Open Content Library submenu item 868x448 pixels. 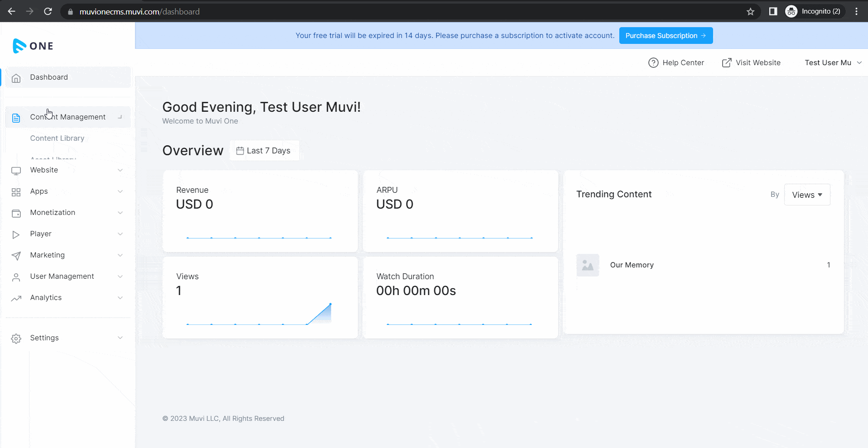tap(57, 138)
